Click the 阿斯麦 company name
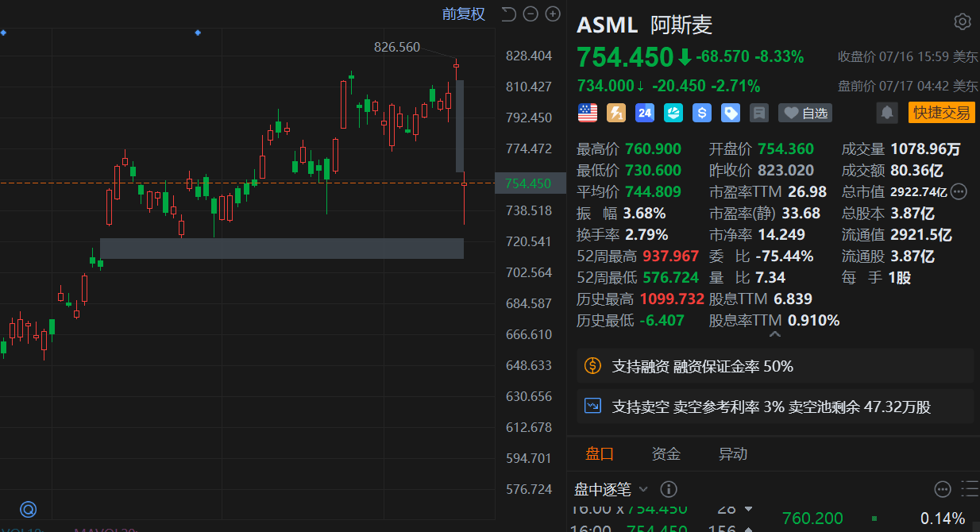The height and width of the screenshot is (532, 980). point(681,25)
